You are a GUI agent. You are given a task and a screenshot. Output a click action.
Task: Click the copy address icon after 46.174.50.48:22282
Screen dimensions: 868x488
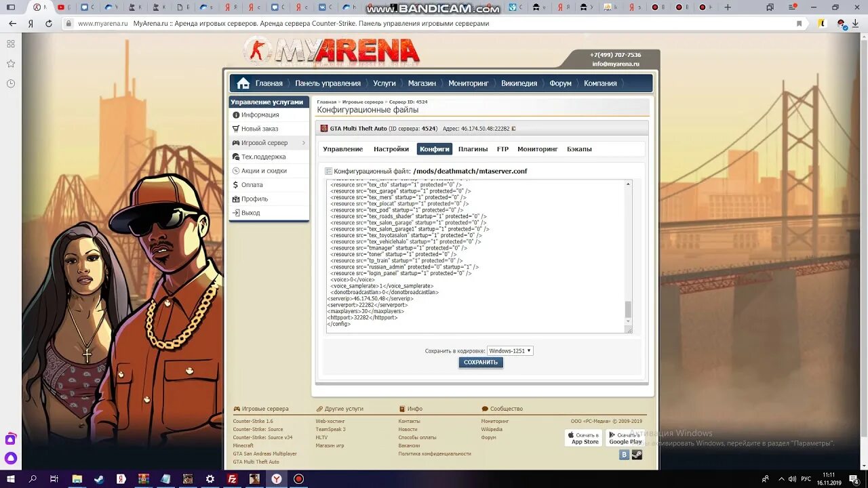tap(513, 128)
